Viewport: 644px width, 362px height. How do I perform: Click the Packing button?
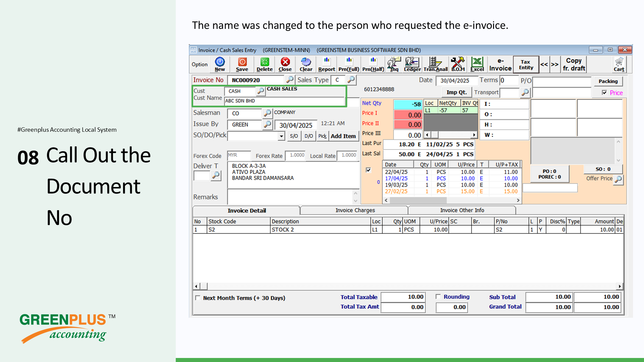click(608, 81)
